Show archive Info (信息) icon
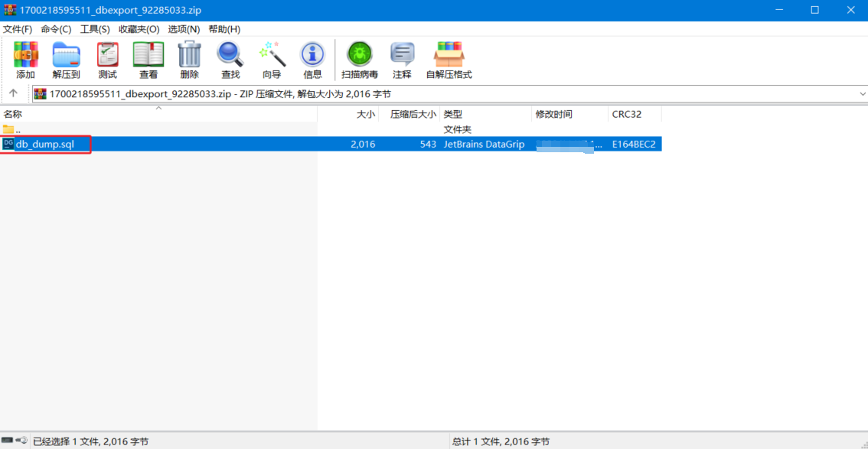The height and width of the screenshot is (449, 868). point(312,54)
